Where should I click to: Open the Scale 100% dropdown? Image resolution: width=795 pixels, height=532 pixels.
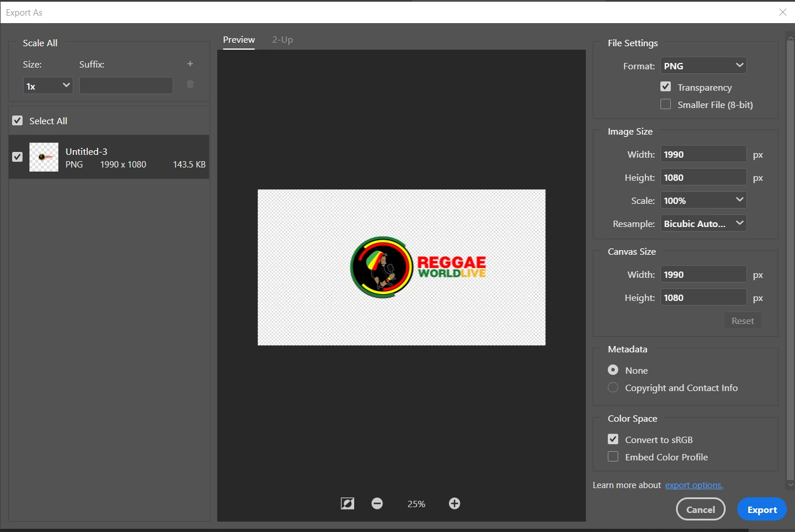[704, 200]
